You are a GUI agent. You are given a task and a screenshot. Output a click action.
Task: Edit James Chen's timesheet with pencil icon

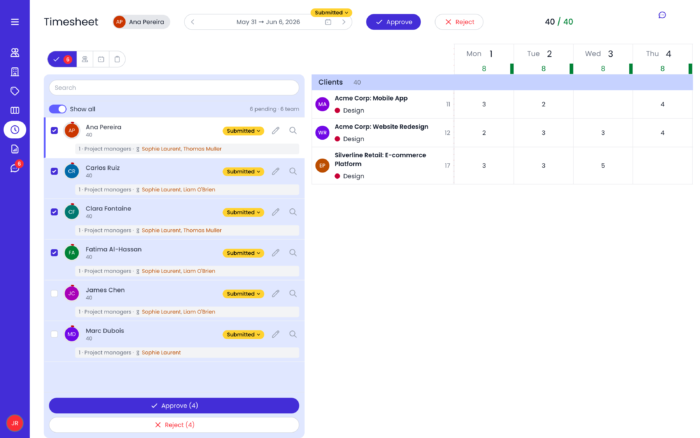pos(276,294)
